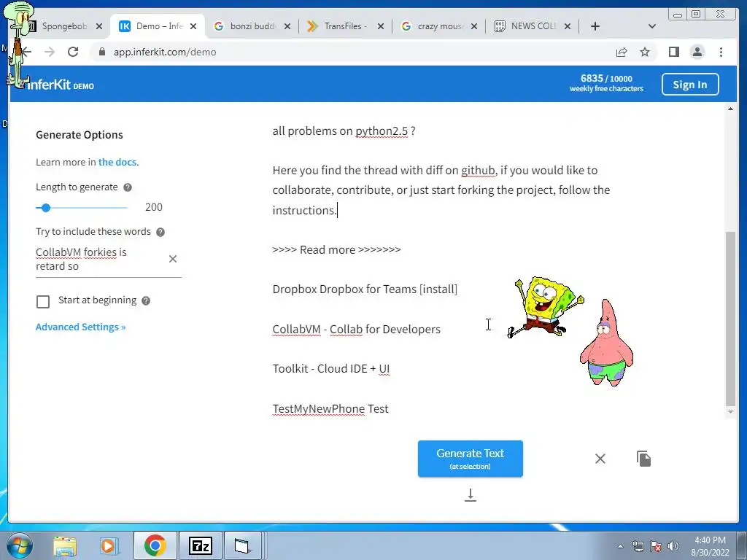Close the crazy mouse tab
Screen dimensions: 747x560
474,26
